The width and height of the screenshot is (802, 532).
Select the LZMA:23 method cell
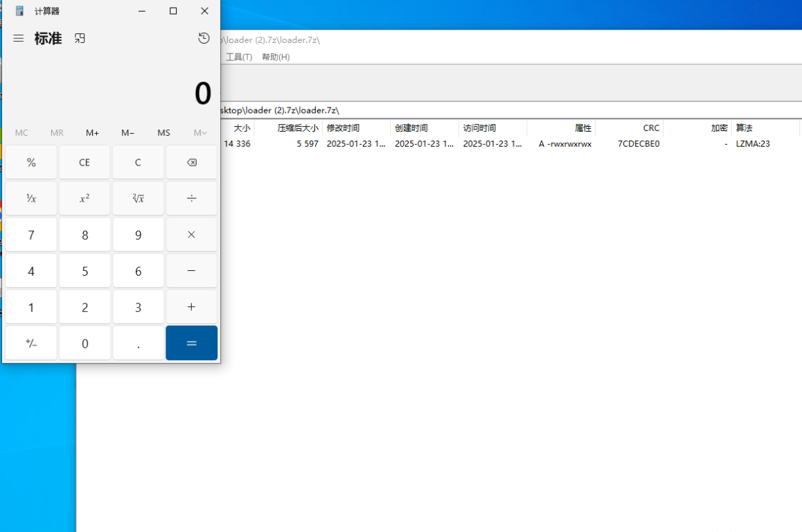[x=753, y=144]
